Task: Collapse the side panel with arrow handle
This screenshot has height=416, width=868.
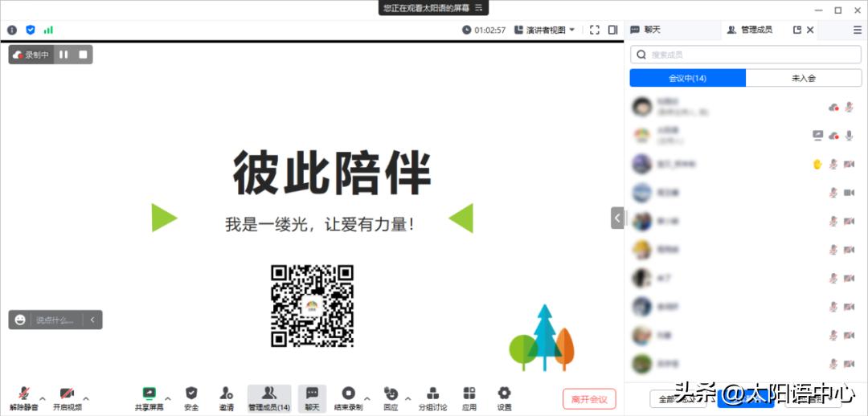Action: [x=617, y=218]
